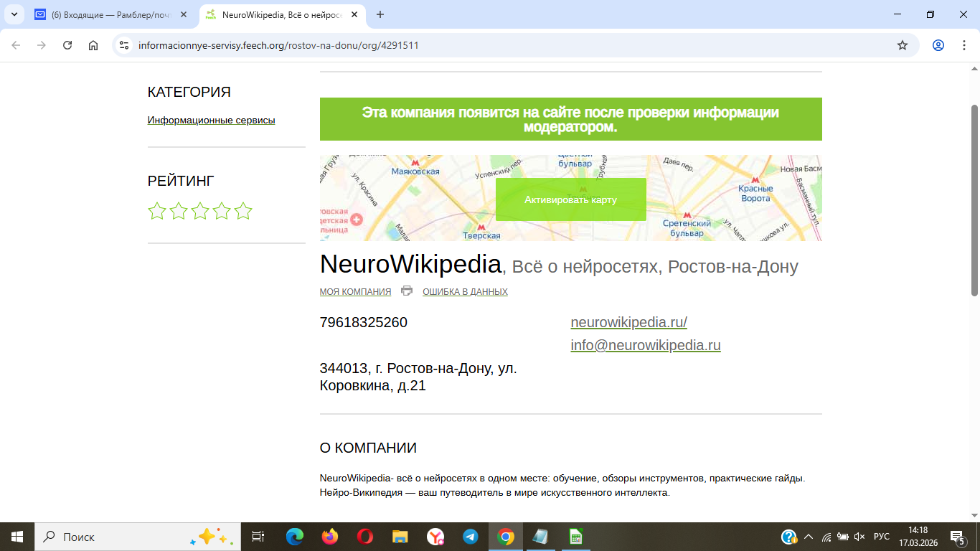Close the NeuroWikipedia tab
The image size is (980, 551).
pos(354,14)
